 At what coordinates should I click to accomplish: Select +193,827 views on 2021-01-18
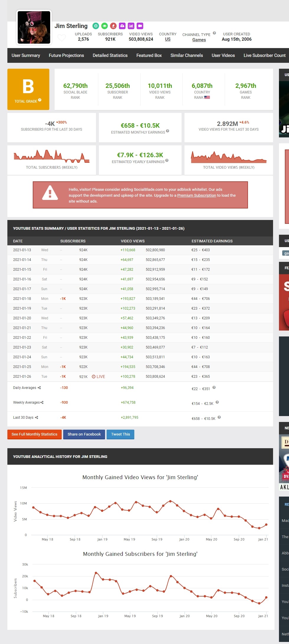[128, 299]
